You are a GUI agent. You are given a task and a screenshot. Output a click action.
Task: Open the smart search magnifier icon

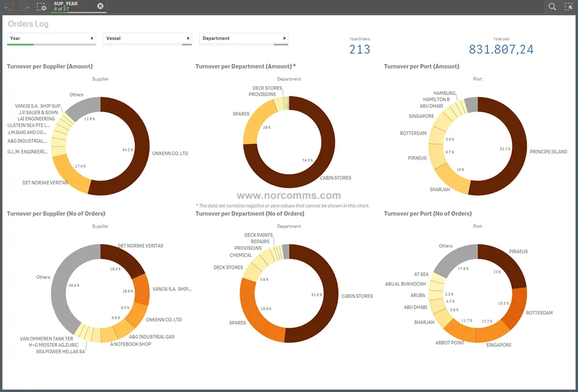pos(551,6)
